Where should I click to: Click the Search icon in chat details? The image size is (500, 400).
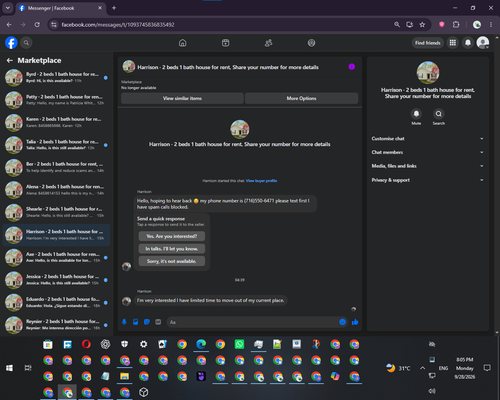coord(439,114)
